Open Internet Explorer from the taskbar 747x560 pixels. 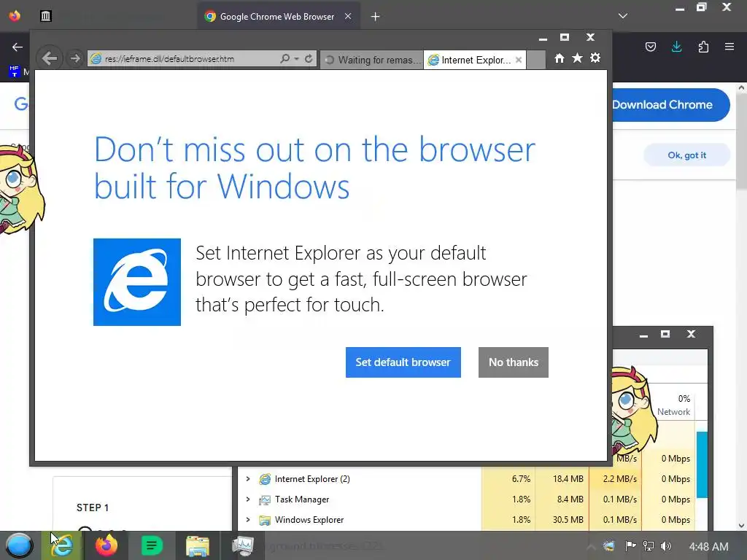(x=63, y=545)
